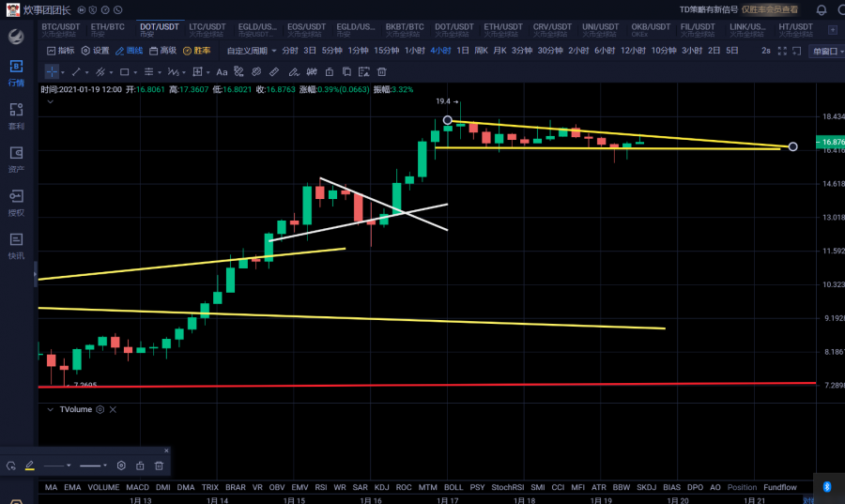Select the wave pattern drawing tool
This screenshot has height=504, width=845.
[x=173, y=71]
